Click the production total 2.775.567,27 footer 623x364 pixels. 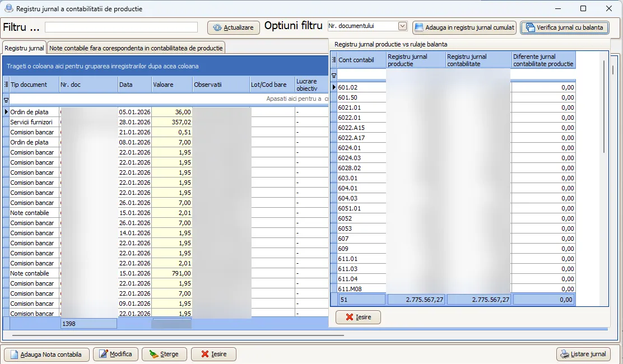(416, 300)
